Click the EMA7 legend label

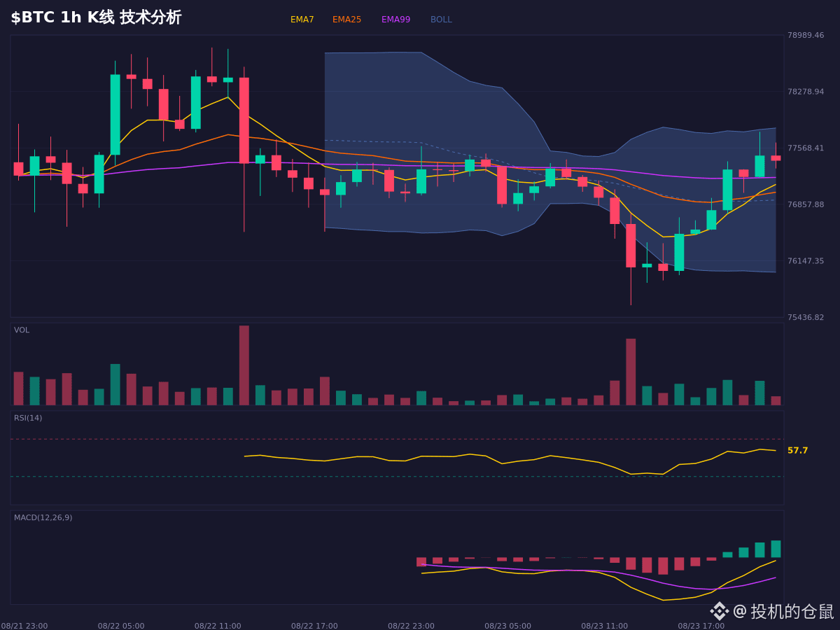click(302, 20)
